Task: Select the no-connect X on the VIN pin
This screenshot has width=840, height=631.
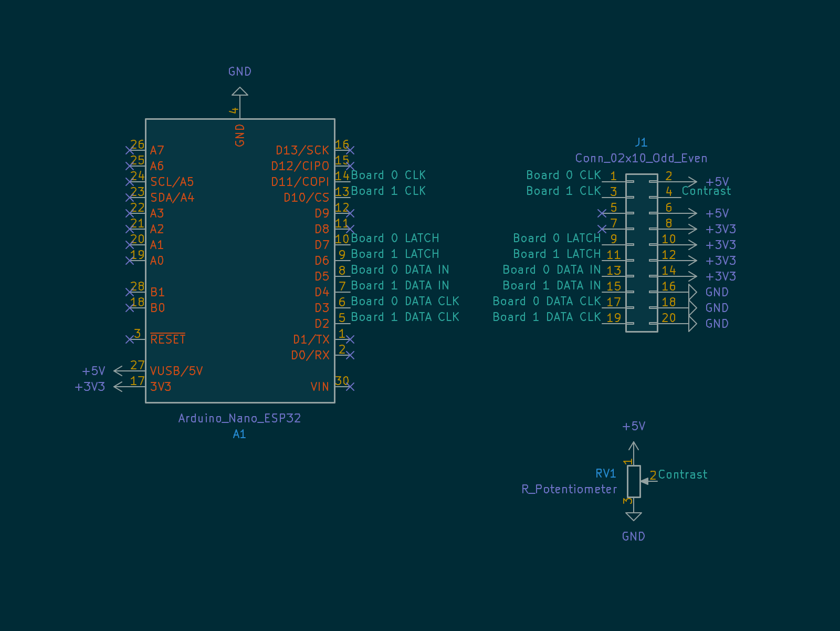Action: click(x=350, y=387)
